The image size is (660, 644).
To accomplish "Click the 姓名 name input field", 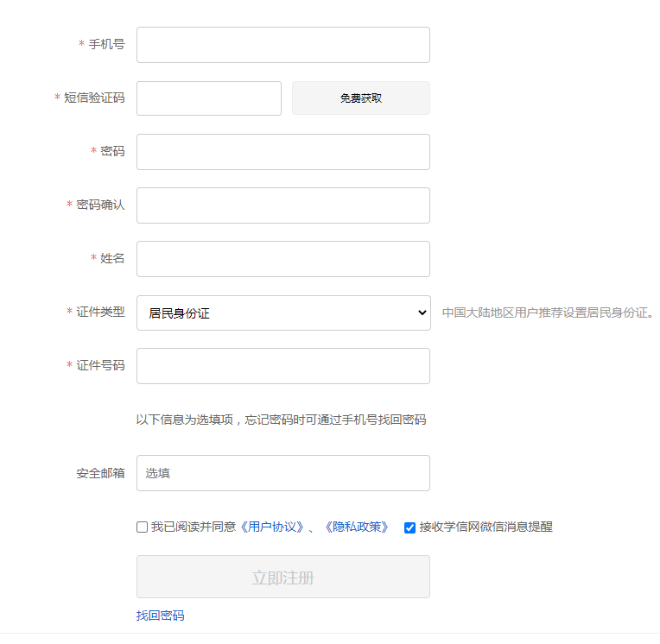I will click(282, 259).
